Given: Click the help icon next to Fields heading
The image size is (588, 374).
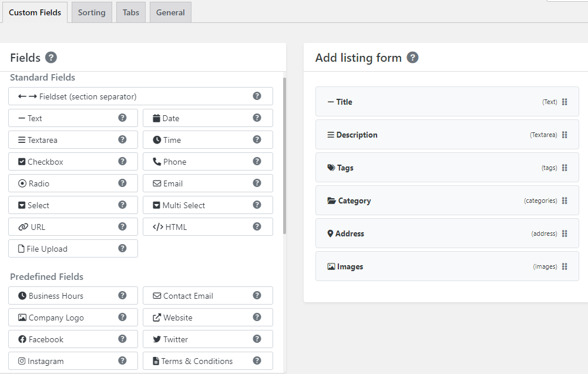Looking at the screenshot, I should (51, 58).
